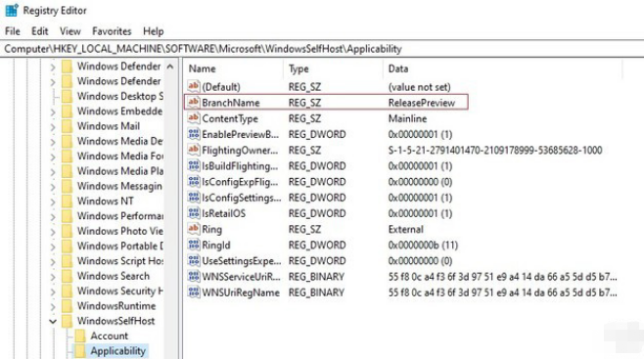Click the IsConfigSettings... DWORD icon
This screenshot has height=359, width=644.
194,197
